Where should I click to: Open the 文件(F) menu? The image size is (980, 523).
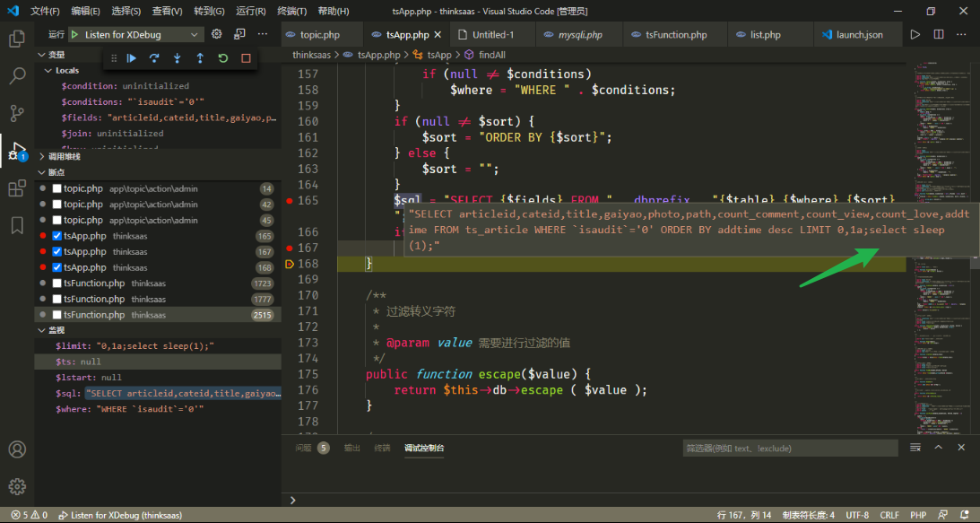[45, 12]
